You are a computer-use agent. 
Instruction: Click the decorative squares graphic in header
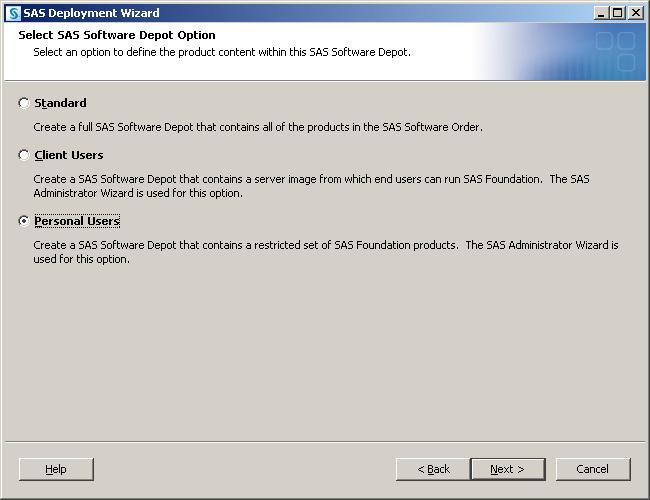click(615, 52)
